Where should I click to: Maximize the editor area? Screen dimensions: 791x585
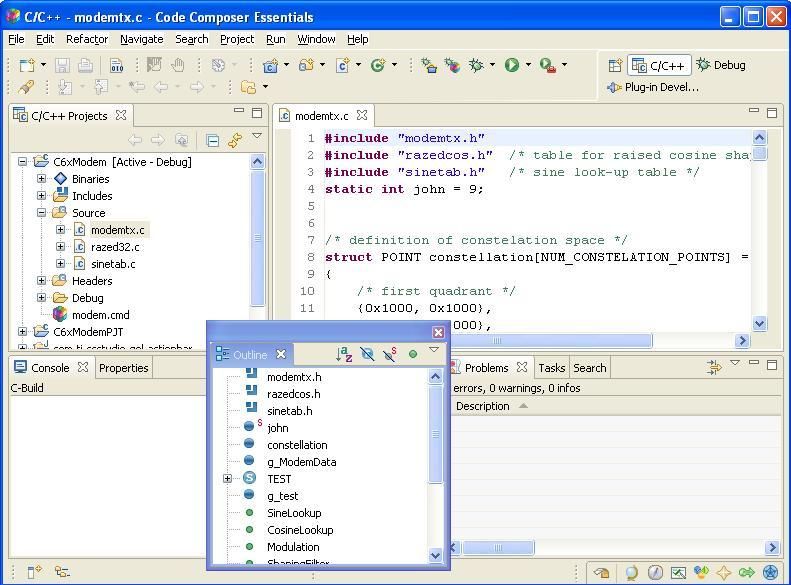pos(771,113)
